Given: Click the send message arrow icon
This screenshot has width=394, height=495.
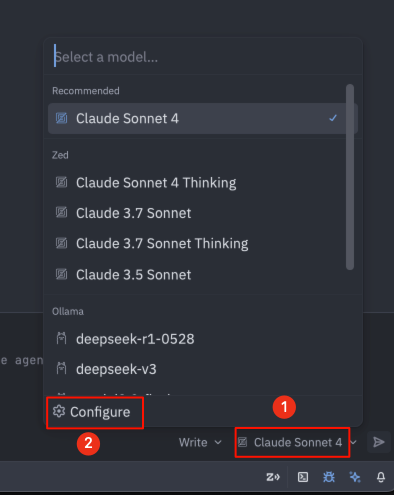Looking at the screenshot, I should point(379,442).
